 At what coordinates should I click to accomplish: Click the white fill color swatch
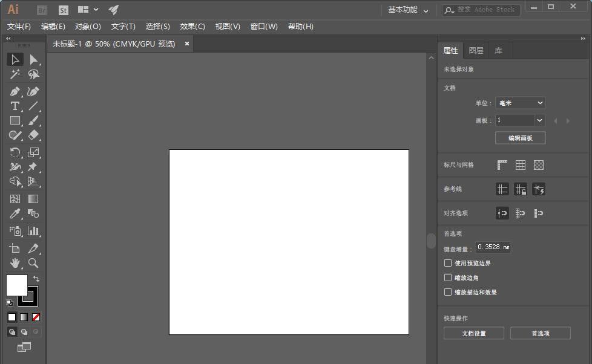coord(16,285)
